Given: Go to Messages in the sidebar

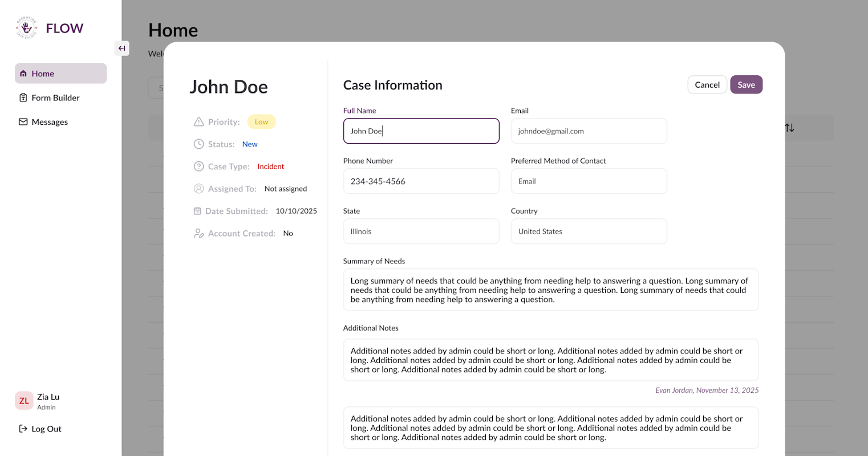Looking at the screenshot, I should point(49,122).
